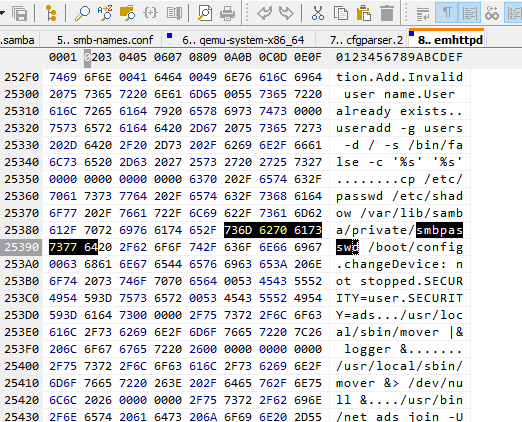
Task: Click hex value 6544 in row 253A0
Action: [x=168, y=264]
